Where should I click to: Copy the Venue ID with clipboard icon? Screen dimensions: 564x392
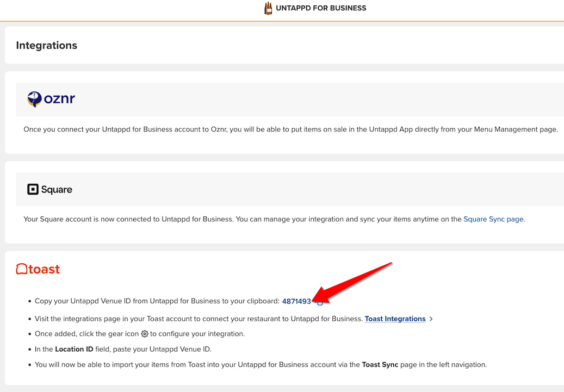point(320,302)
